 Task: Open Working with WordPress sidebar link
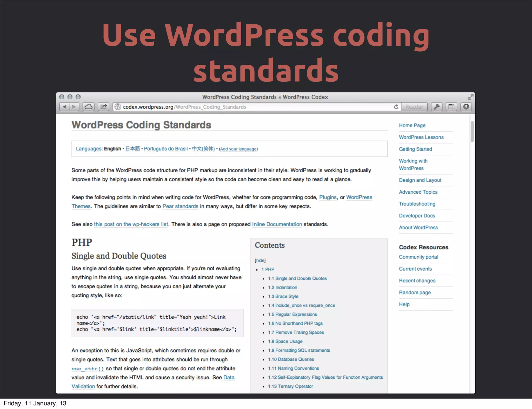point(413,165)
